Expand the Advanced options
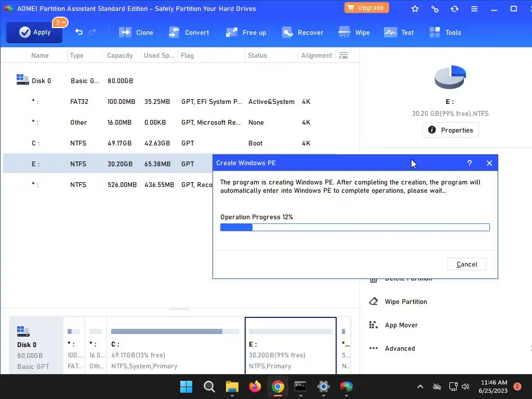 (x=400, y=349)
